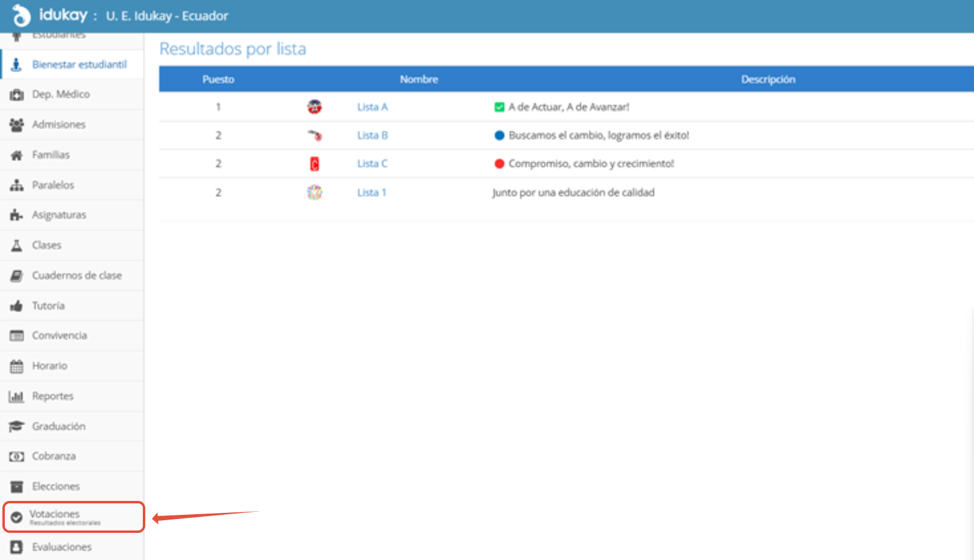Click the Reportes bar chart icon
The width and height of the screenshot is (974, 560).
tap(16, 396)
